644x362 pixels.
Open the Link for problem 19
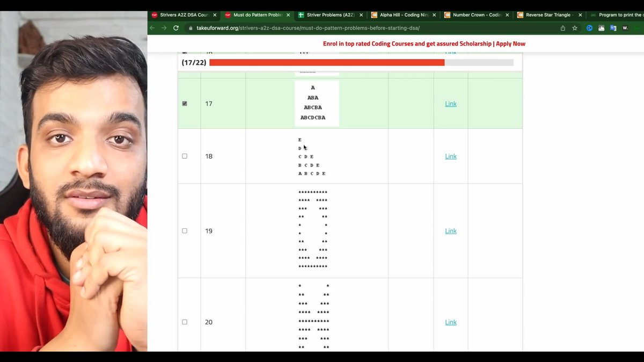(451, 231)
